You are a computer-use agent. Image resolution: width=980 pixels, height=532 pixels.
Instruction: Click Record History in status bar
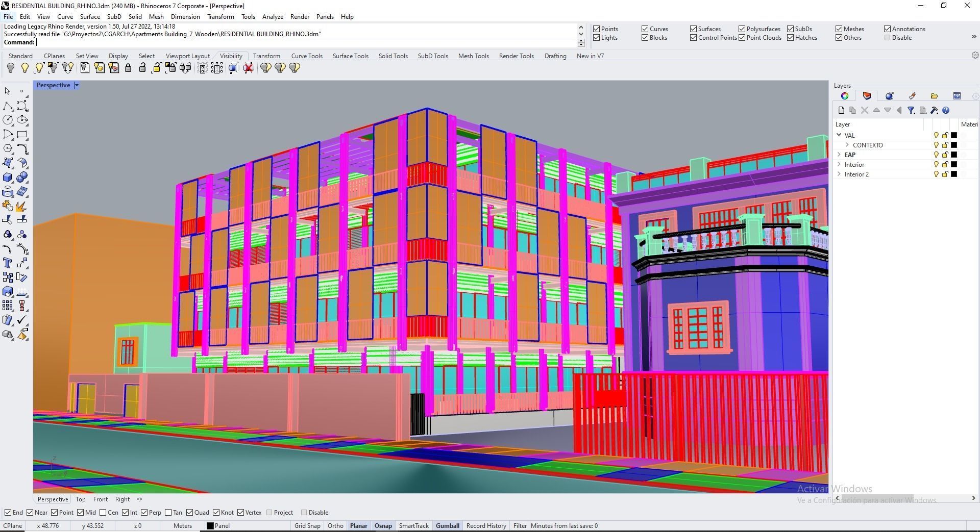click(x=486, y=526)
